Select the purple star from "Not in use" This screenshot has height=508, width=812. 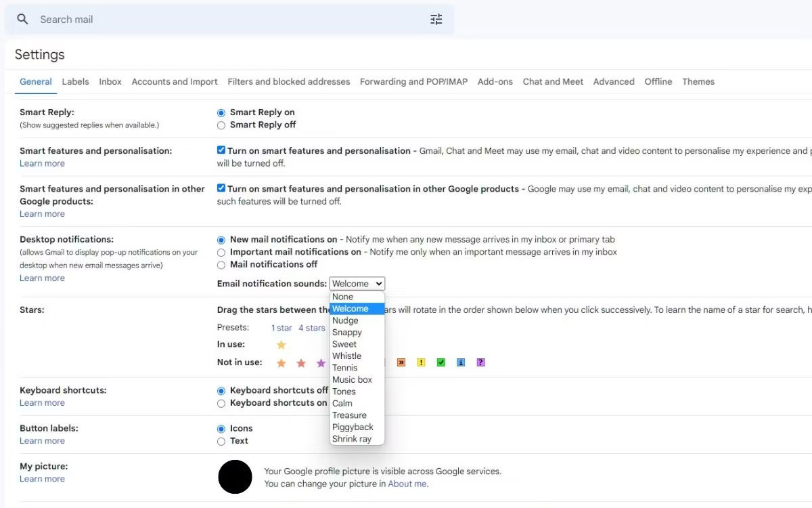pyautogui.click(x=321, y=362)
